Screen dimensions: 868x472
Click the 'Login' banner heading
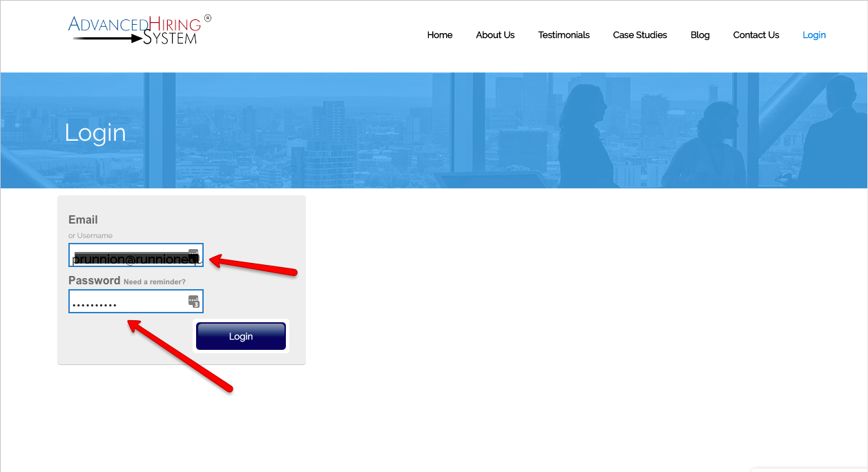click(x=95, y=132)
